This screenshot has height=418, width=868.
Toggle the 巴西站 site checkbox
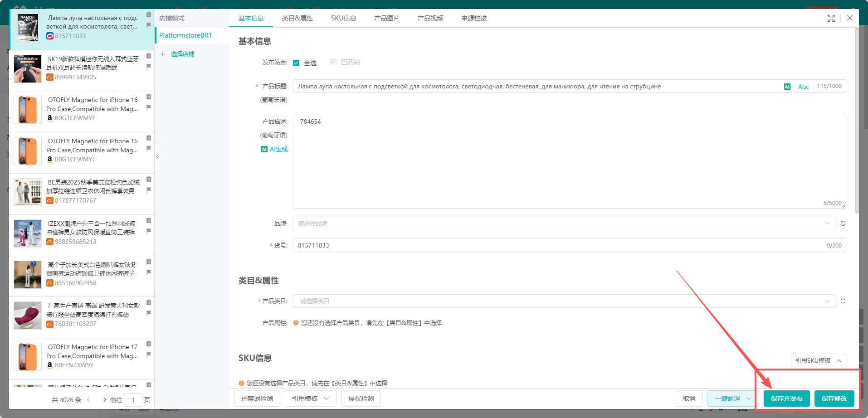[333, 62]
